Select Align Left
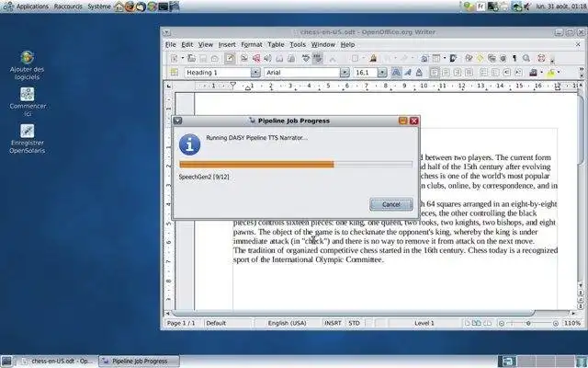 point(435,72)
